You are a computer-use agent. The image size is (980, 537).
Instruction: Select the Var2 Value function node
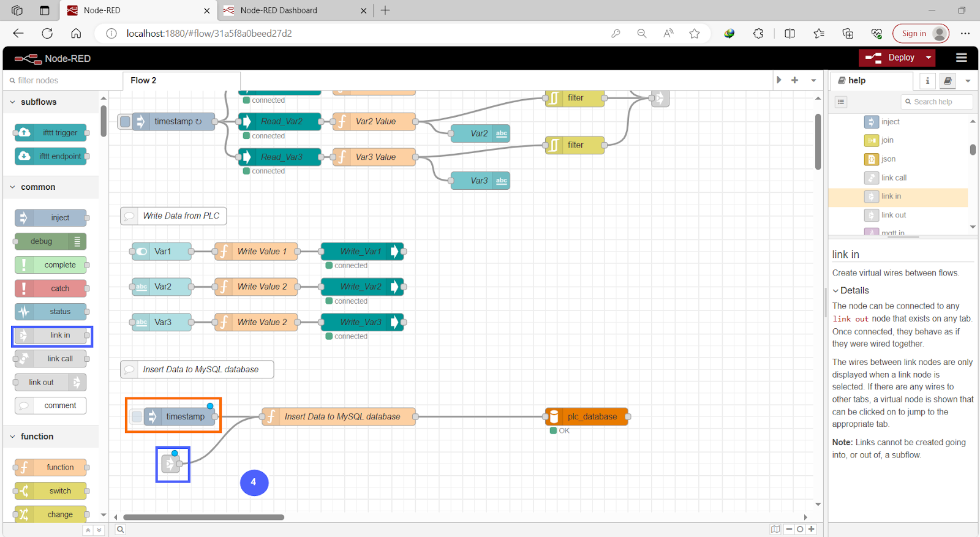tap(374, 121)
